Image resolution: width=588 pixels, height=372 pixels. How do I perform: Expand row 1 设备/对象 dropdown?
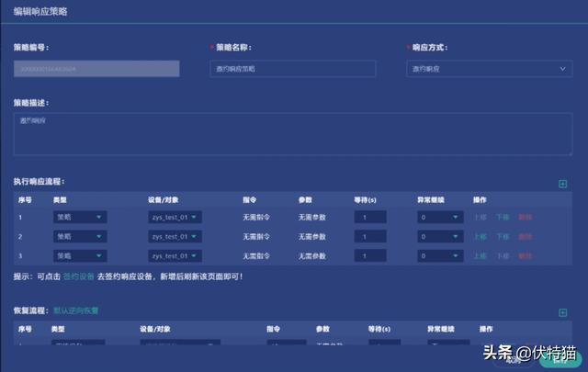(175, 217)
